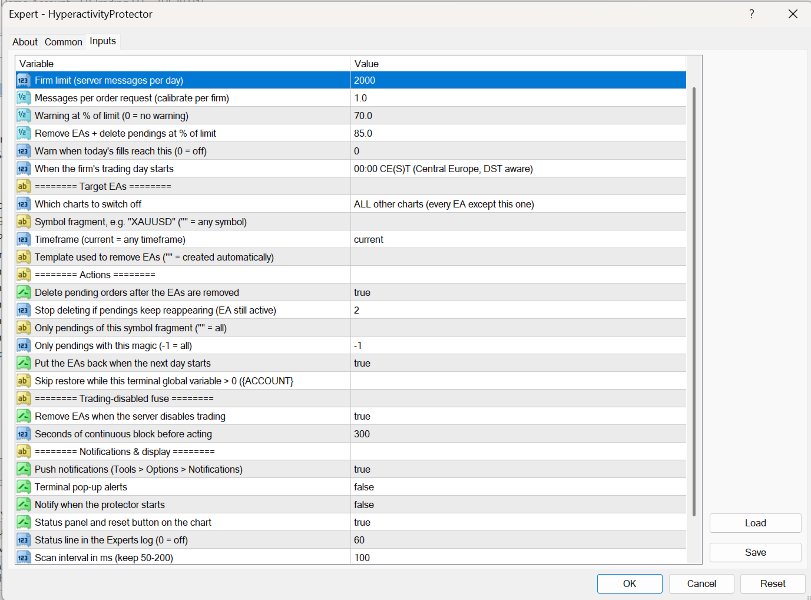
Task: Edit Status line in Experts log value 60
Action: (x=518, y=540)
